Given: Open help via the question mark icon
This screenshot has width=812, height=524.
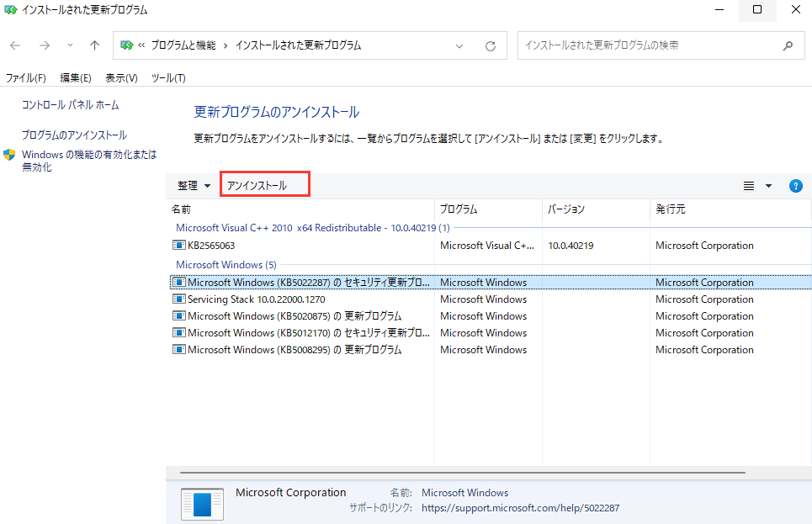Looking at the screenshot, I should click(795, 185).
